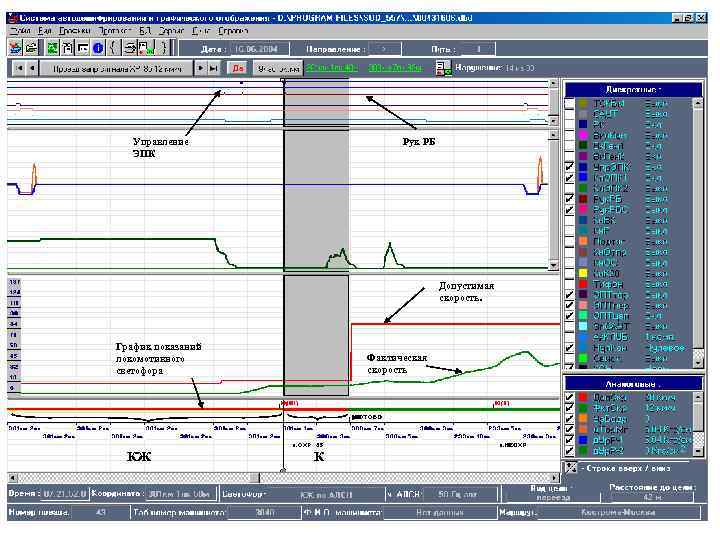Click the Строка вверх / вниз icon
720x540 pixels.
click(571, 468)
